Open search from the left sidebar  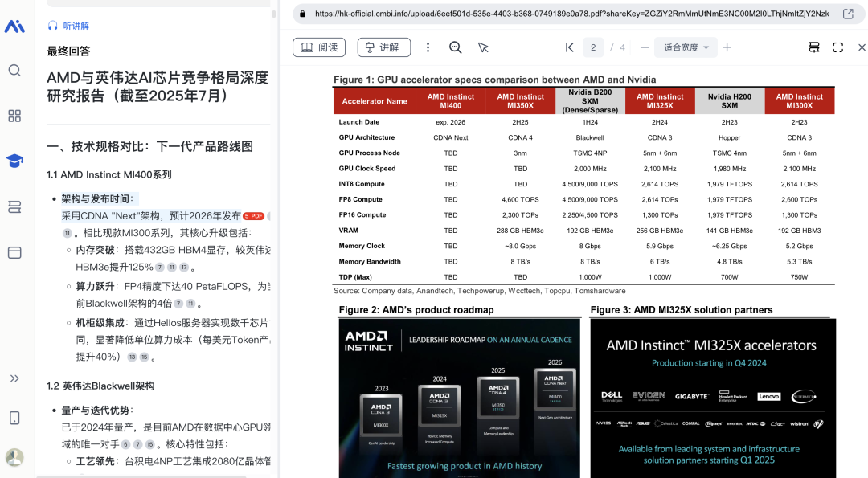coord(14,70)
